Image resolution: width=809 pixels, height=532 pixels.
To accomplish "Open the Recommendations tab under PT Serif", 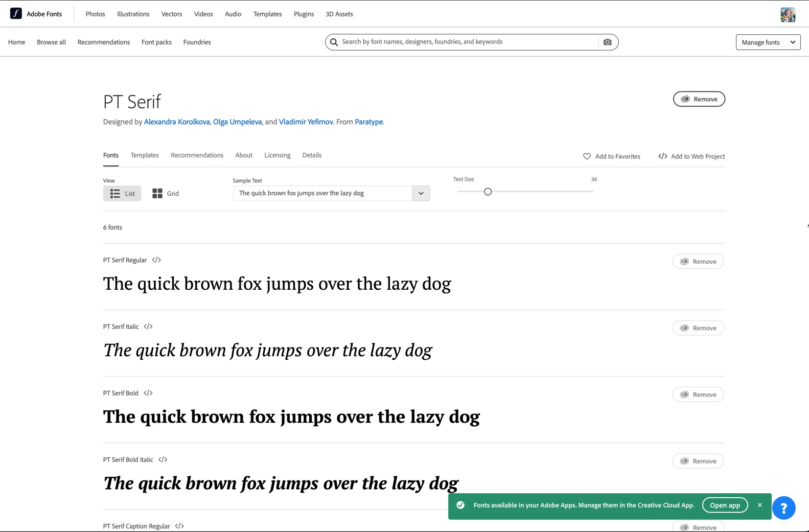I will tap(197, 155).
